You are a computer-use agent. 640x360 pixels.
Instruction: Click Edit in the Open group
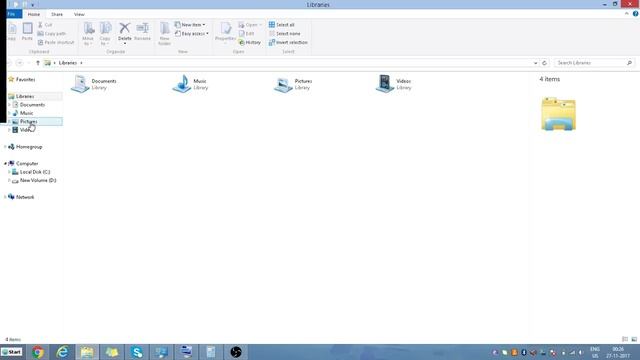click(247, 33)
